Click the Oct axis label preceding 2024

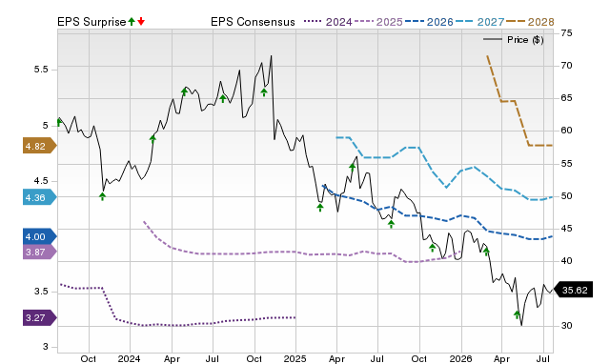(x=89, y=358)
